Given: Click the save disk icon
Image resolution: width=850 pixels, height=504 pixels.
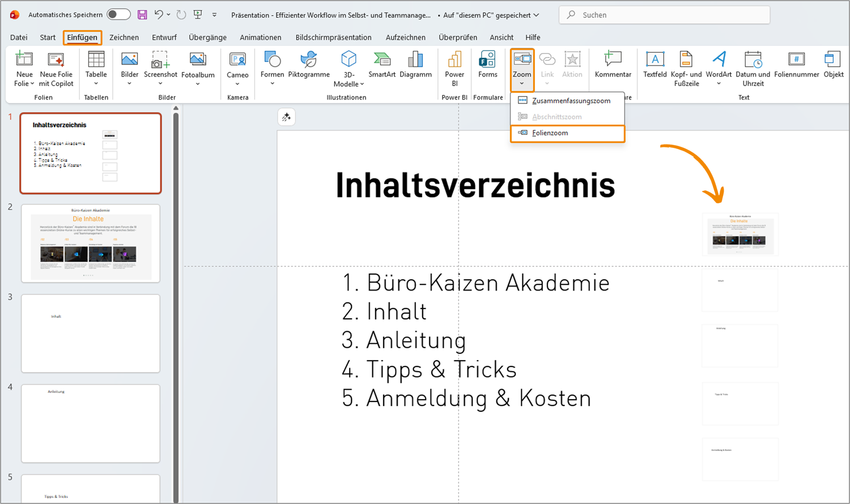Looking at the screenshot, I should pos(142,15).
